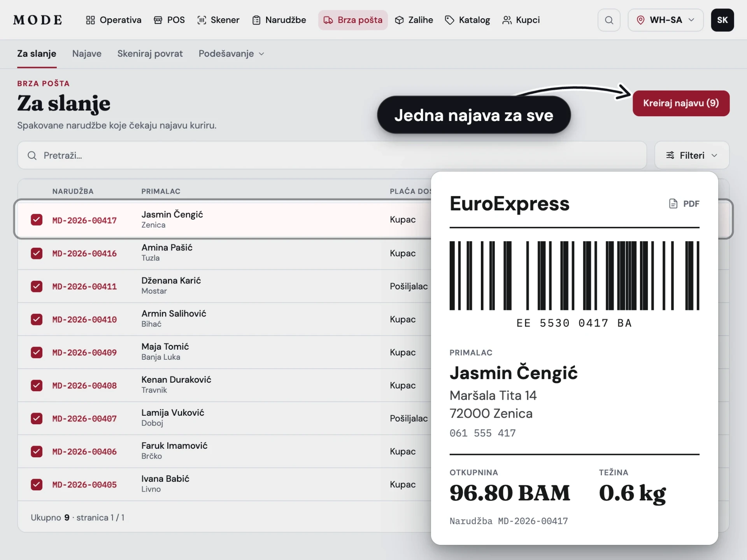The width and height of the screenshot is (747, 560).
Task: Uncheck order MD-2026-00416
Action: click(37, 253)
